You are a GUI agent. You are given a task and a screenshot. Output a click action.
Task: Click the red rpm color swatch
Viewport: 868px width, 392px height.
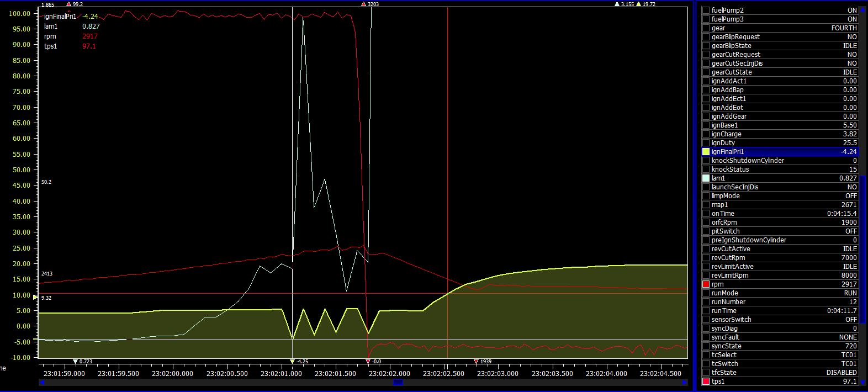point(706,284)
